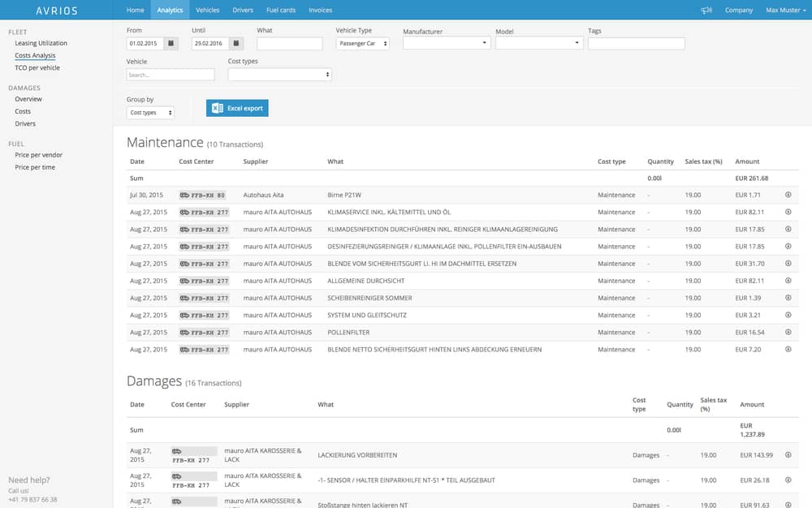
Task: Click the Damages Sum amount EUR 1,237.89
Action: click(753, 430)
